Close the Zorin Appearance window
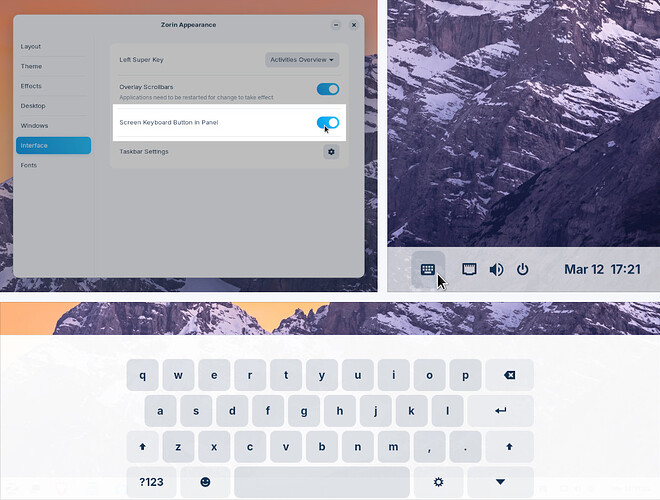The width and height of the screenshot is (660, 500). [354, 25]
